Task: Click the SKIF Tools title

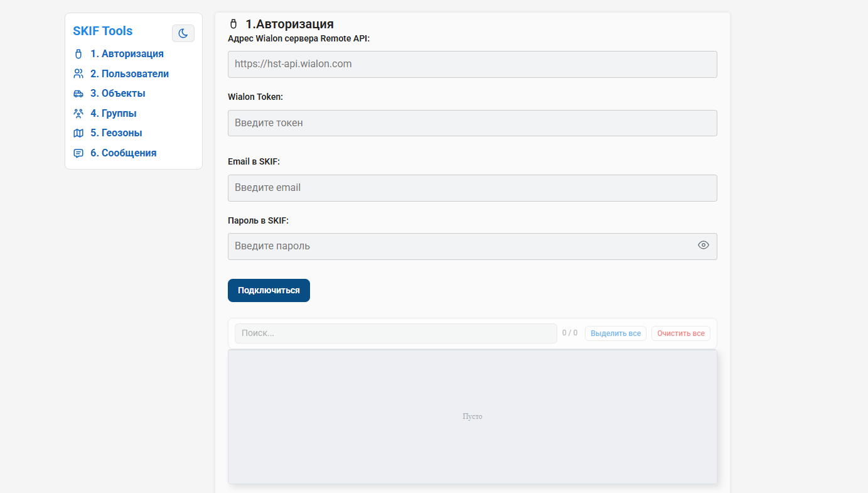Action: click(x=103, y=31)
